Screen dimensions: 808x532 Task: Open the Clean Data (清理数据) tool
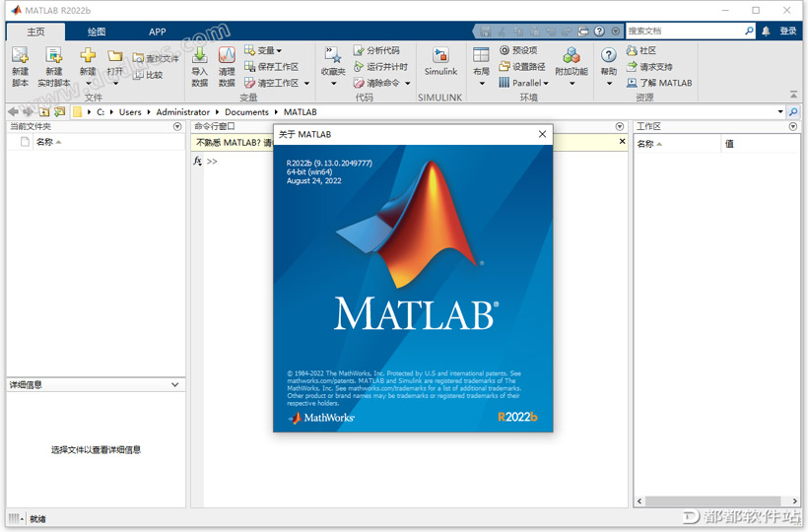pos(227,66)
